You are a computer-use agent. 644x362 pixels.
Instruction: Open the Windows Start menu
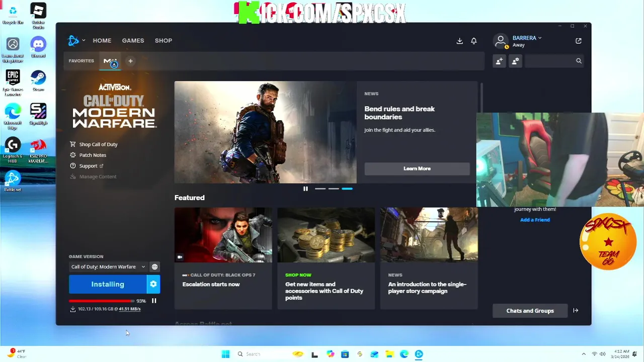(x=225, y=354)
